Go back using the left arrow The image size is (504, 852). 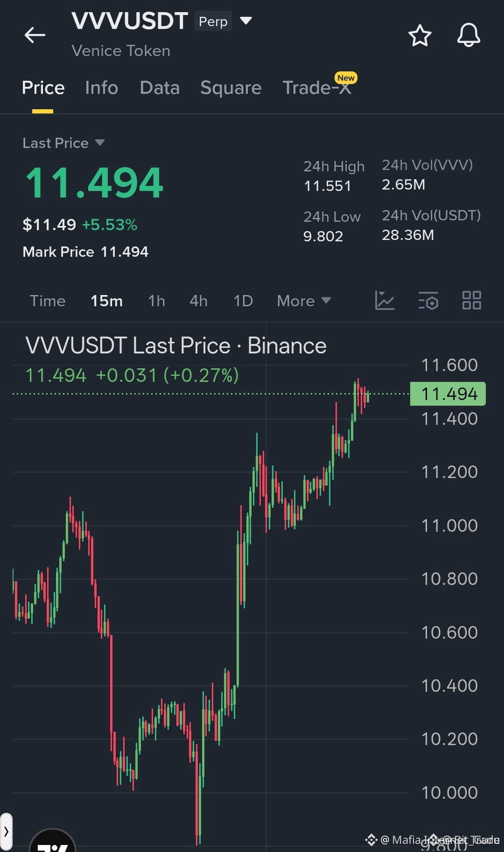click(x=35, y=35)
